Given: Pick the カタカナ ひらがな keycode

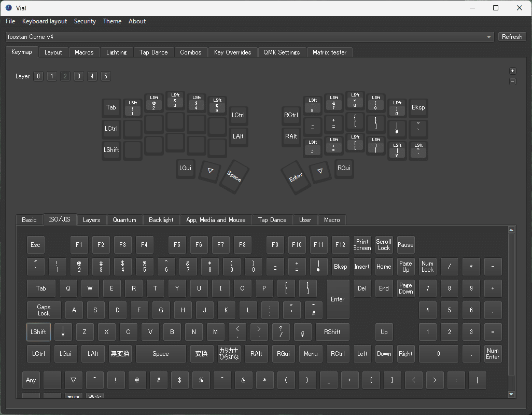Looking at the screenshot, I should (x=229, y=354).
